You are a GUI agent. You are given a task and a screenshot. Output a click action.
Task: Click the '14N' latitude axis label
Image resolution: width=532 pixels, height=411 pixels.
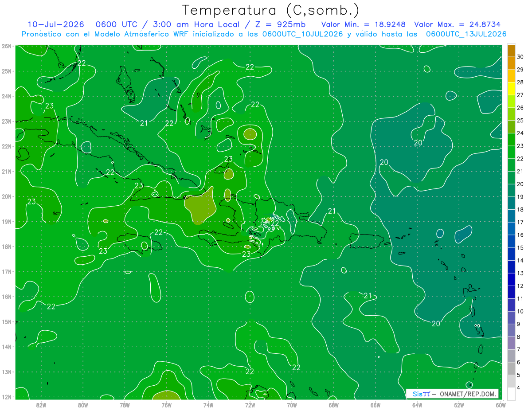[x=6, y=347]
